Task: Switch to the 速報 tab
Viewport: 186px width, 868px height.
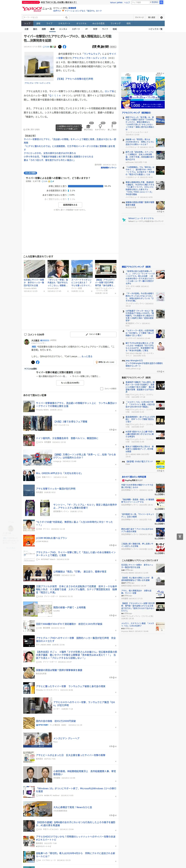Action: [x=38, y=24]
